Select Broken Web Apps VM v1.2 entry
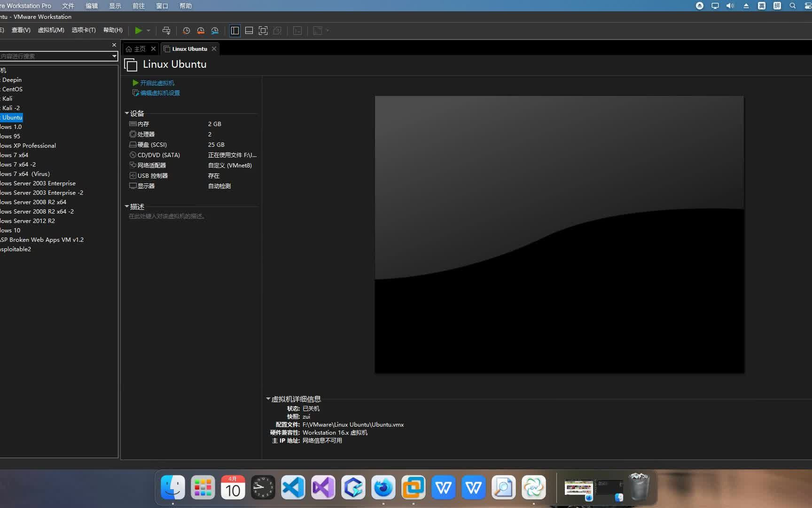 coord(42,240)
